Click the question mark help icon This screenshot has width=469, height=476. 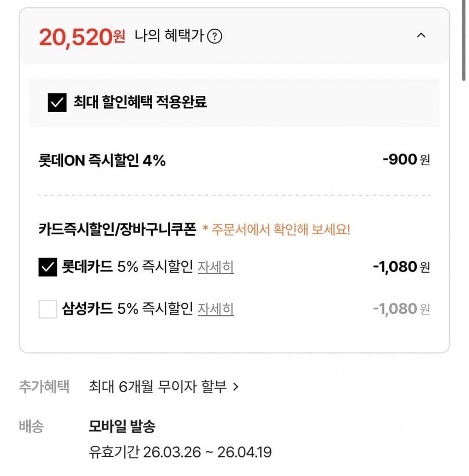tap(215, 36)
